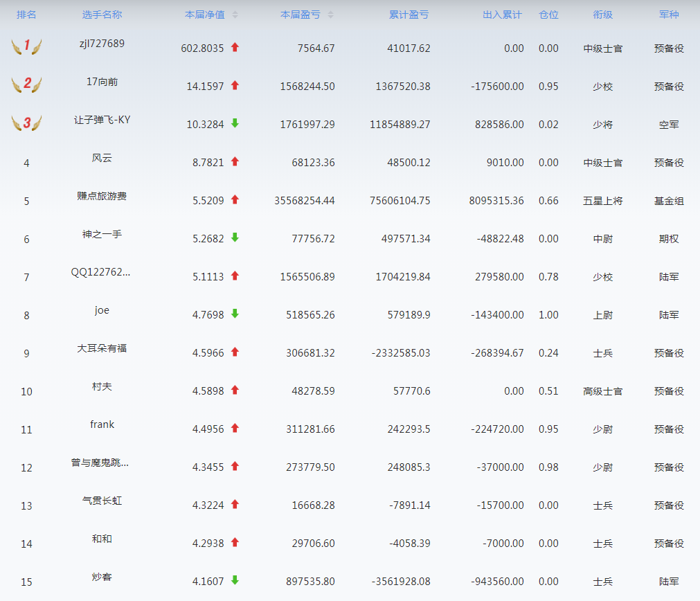Click red up arrow in 曾与魔鬼跳... row

[235, 466]
